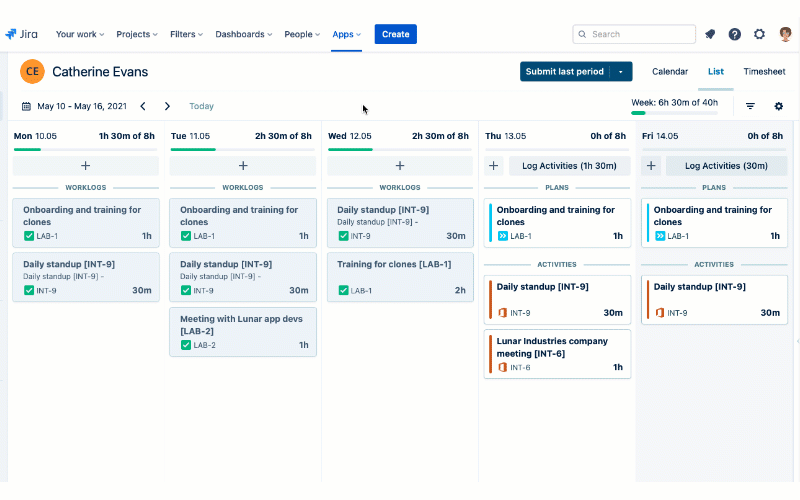Open the notifications rocket icon
800x500 pixels.
(x=710, y=34)
